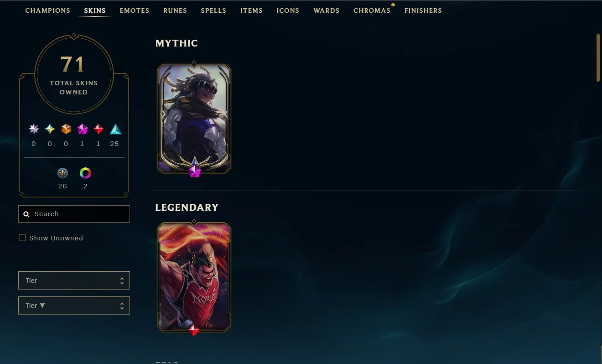Click the vertical scrollbar thumb
The width and height of the screenshot is (602, 364).
(x=598, y=57)
